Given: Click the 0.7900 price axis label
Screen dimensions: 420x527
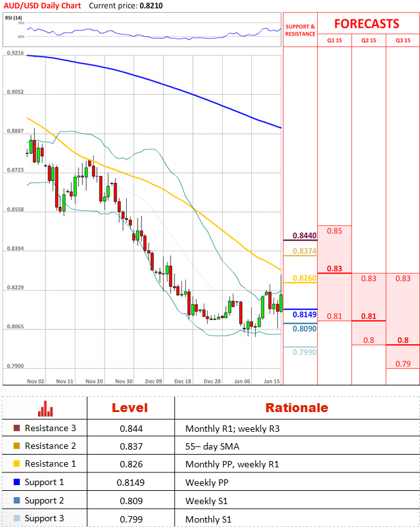Looking at the screenshot, I should click(x=15, y=366).
